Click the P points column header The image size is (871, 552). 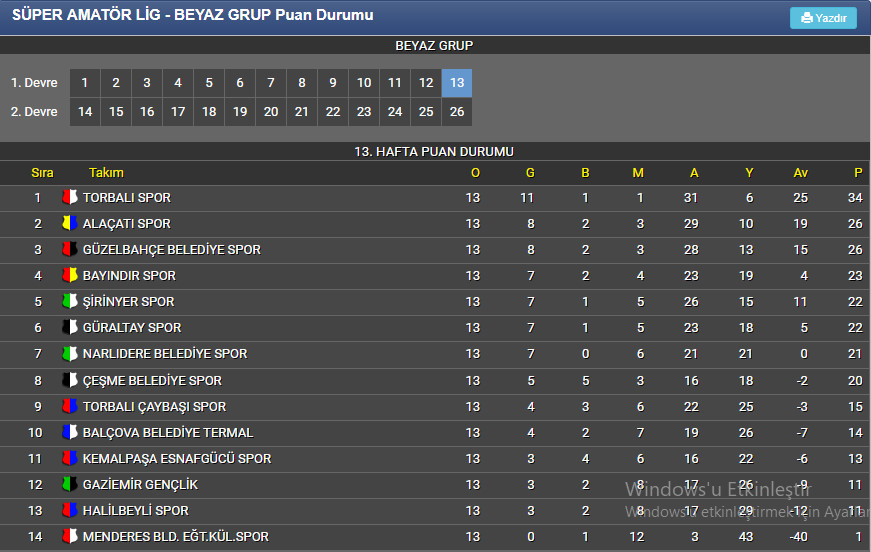858,173
